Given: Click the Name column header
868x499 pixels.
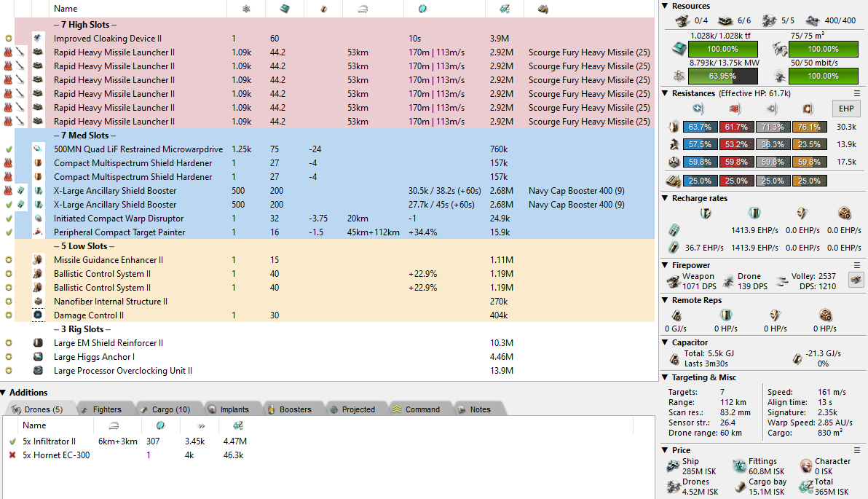Looking at the screenshot, I should coord(66,9).
